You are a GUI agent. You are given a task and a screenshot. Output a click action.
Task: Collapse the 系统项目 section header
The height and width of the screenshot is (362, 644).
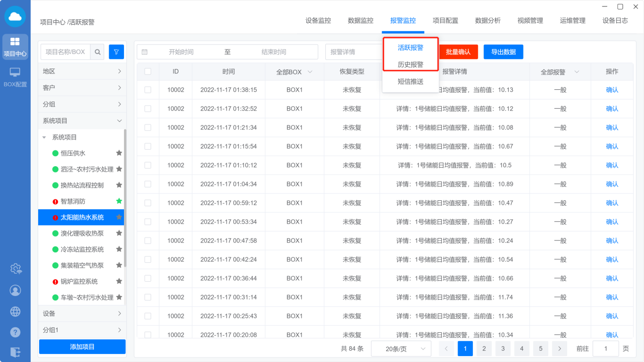click(82, 121)
